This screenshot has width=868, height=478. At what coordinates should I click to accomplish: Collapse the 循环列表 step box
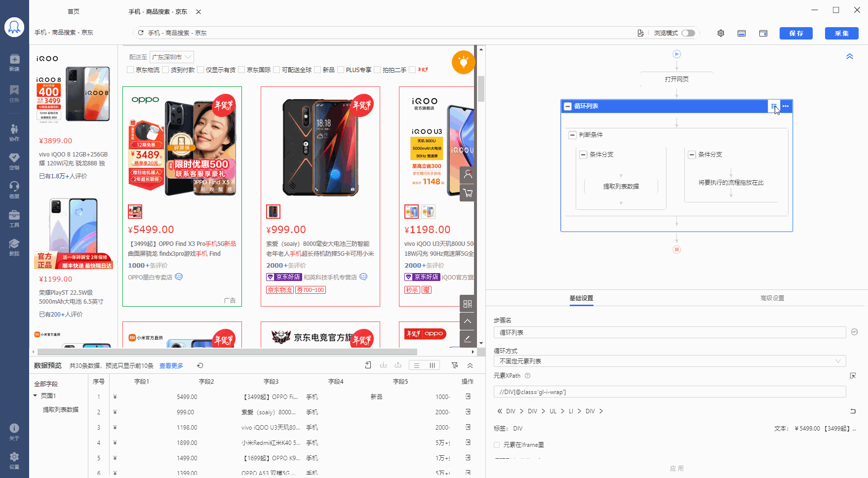(x=568, y=106)
